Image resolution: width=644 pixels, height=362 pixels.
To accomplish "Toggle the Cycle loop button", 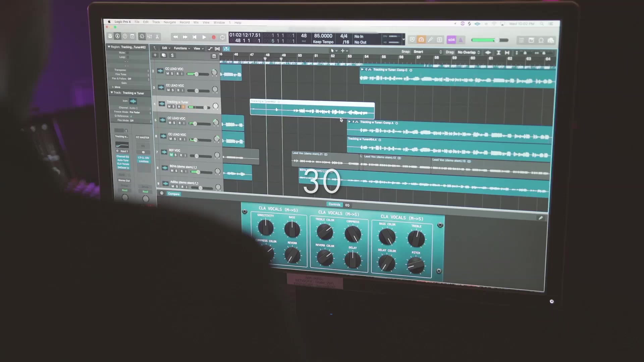I will tap(222, 38).
